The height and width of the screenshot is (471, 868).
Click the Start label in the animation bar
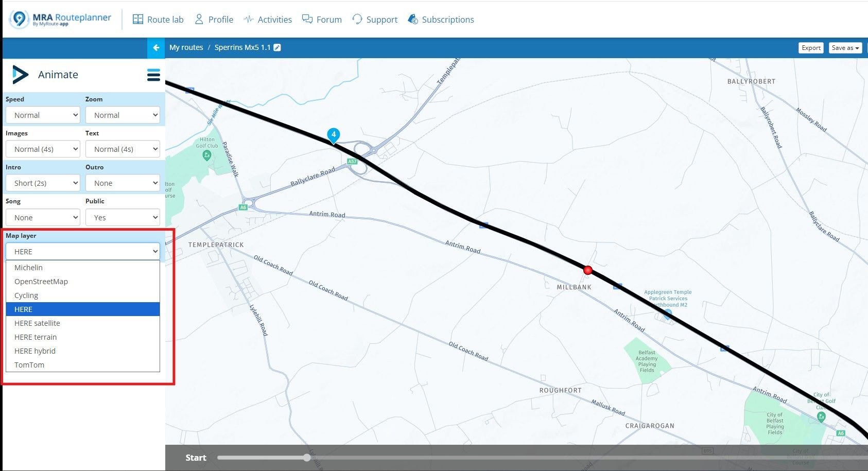[196, 458]
